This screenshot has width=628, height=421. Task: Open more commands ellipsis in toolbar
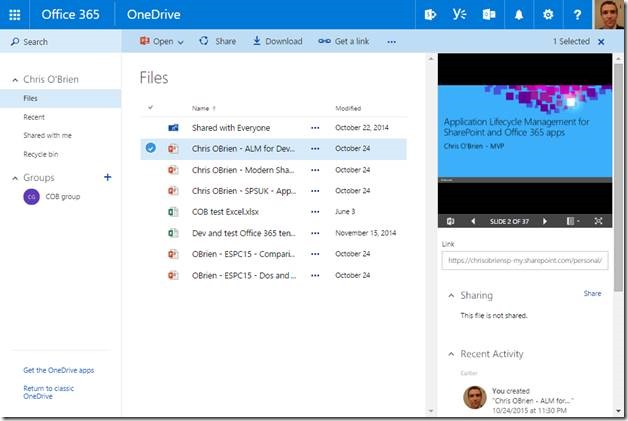(391, 42)
